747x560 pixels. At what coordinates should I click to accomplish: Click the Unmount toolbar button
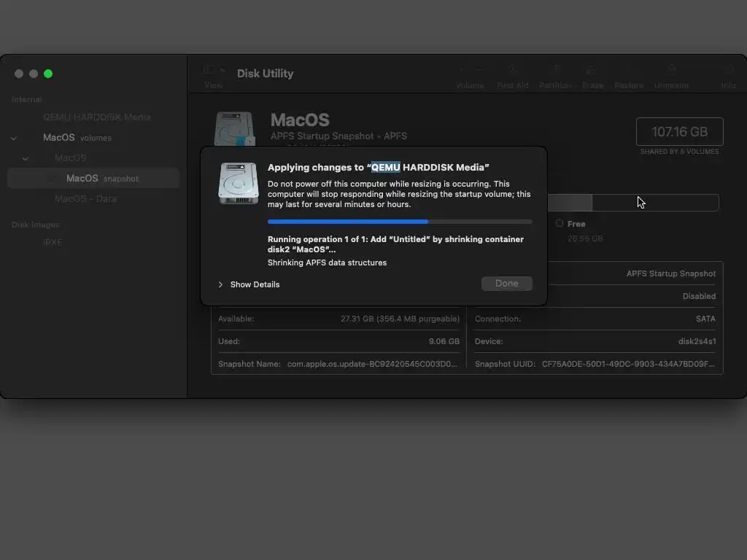tap(671, 77)
